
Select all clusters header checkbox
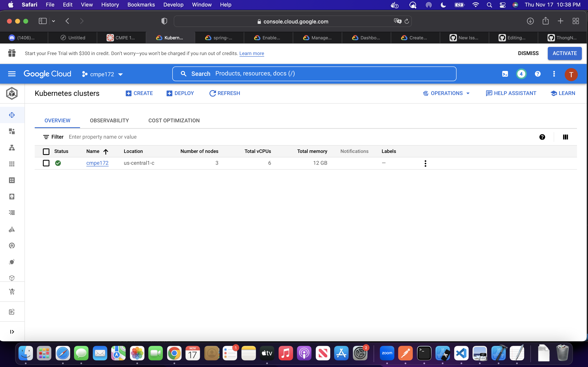click(x=46, y=151)
